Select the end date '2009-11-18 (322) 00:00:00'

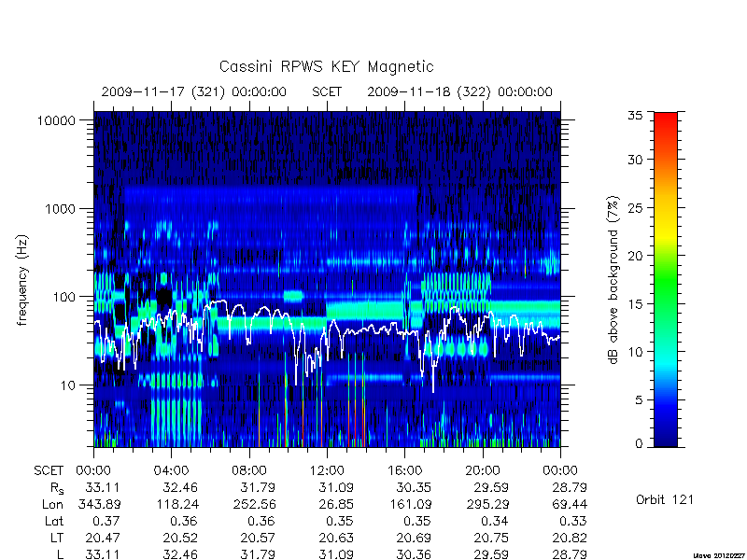(x=459, y=91)
